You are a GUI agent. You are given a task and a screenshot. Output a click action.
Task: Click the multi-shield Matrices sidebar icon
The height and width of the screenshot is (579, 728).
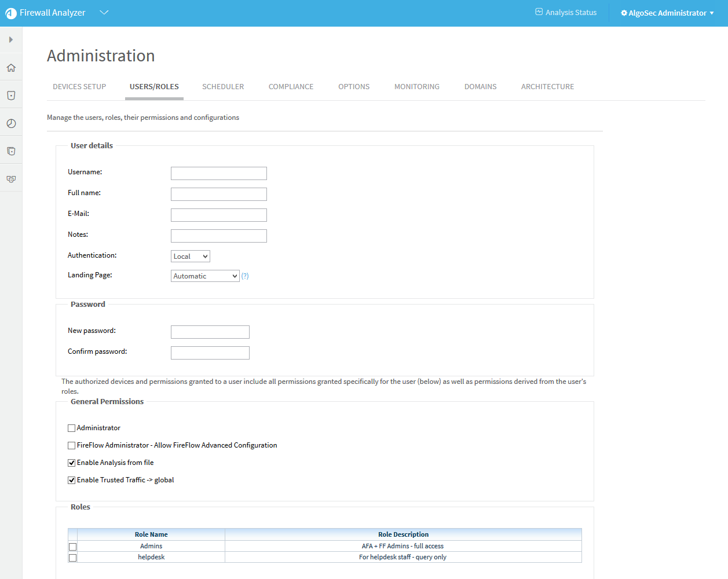pos(11,179)
